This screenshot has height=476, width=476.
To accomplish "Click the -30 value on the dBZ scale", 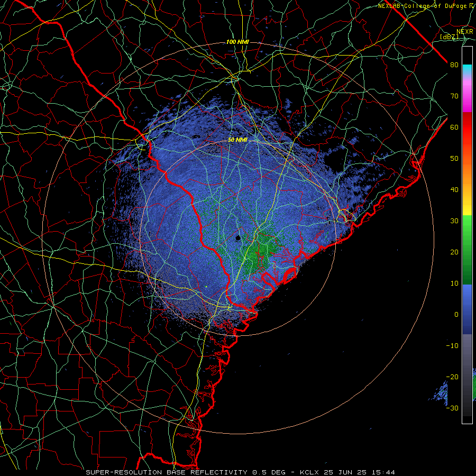I will pyautogui.click(x=452, y=408).
